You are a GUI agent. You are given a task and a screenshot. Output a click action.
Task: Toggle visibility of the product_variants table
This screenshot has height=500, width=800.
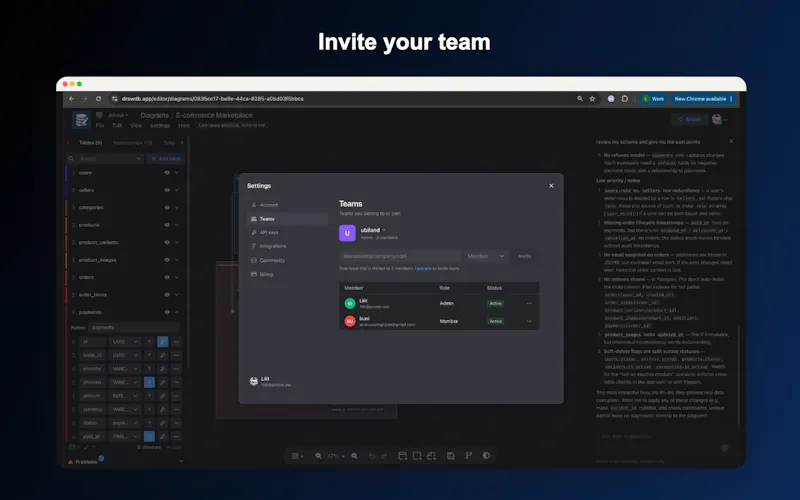click(167, 242)
